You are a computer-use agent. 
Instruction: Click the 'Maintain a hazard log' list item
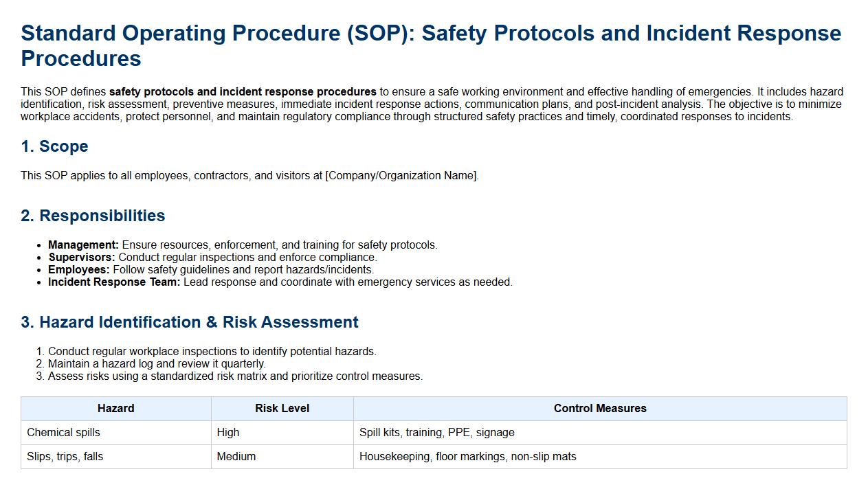[157, 364]
